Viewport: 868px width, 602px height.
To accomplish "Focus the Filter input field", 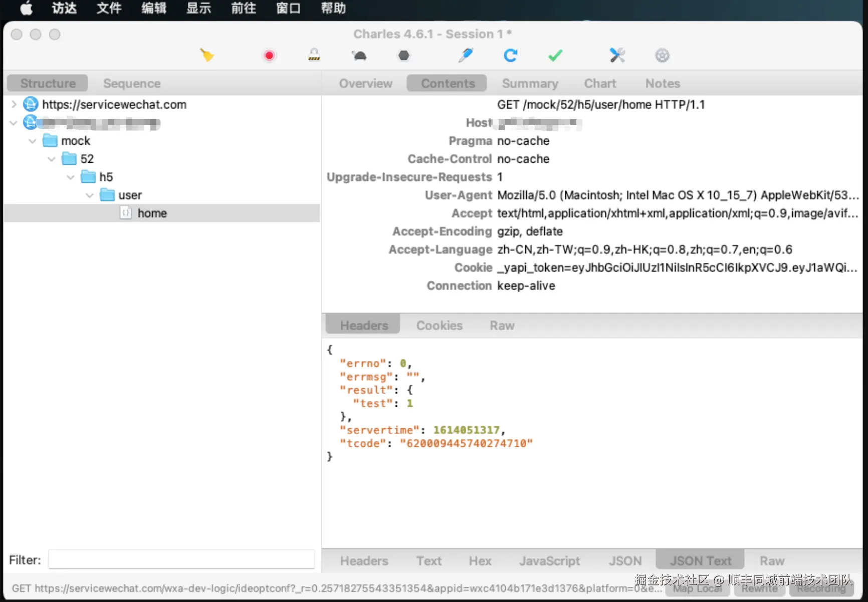I will [181, 559].
